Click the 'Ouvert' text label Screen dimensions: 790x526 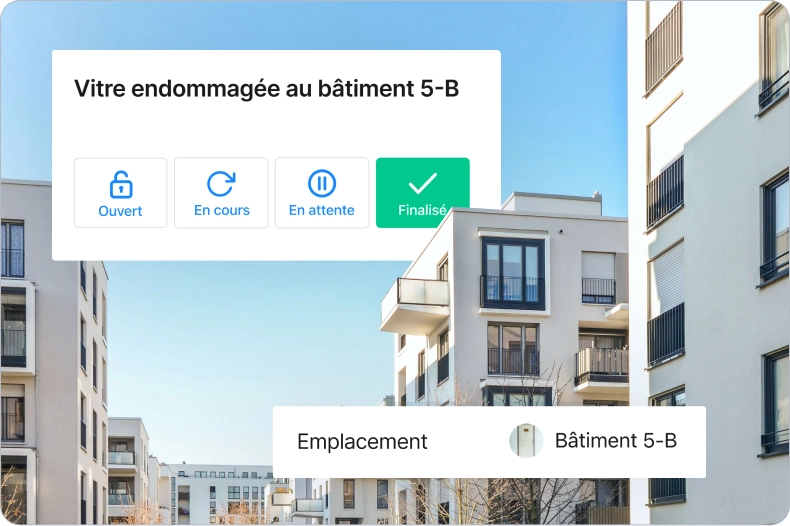coord(120,211)
